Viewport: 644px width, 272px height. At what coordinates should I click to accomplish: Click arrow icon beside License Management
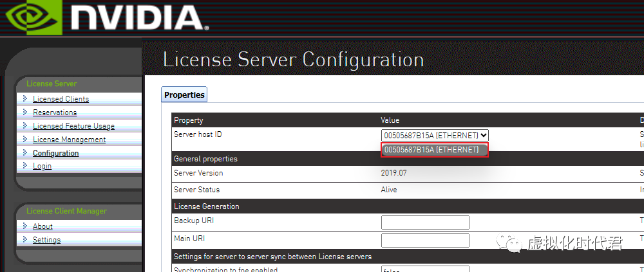click(x=25, y=139)
